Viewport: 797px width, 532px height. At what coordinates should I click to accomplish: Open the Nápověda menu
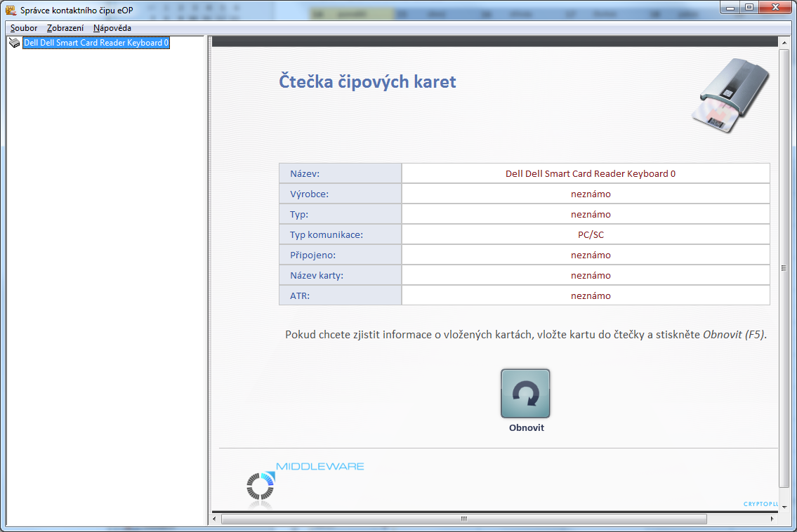pos(112,28)
